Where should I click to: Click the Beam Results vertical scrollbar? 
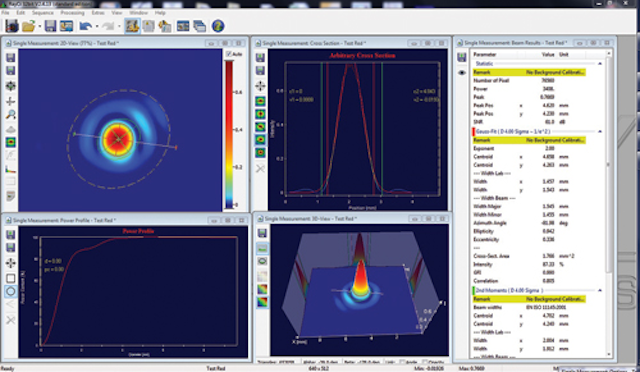point(609,165)
